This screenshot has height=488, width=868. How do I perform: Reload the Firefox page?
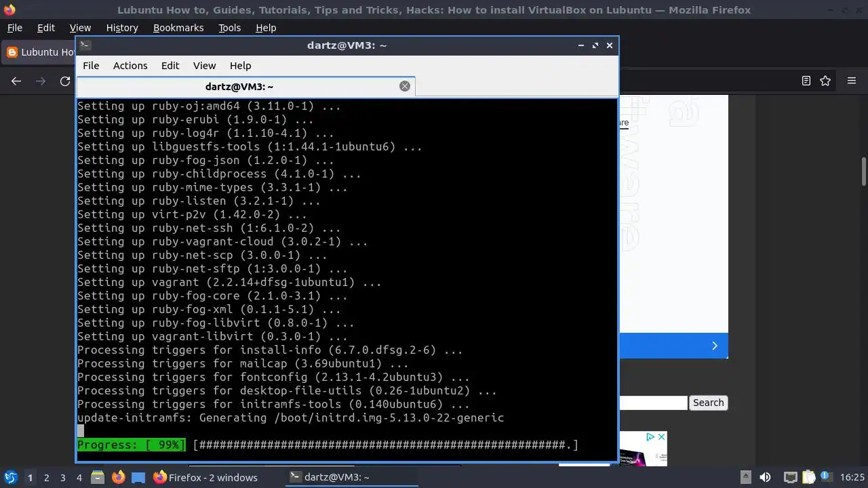[x=65, y=81]
